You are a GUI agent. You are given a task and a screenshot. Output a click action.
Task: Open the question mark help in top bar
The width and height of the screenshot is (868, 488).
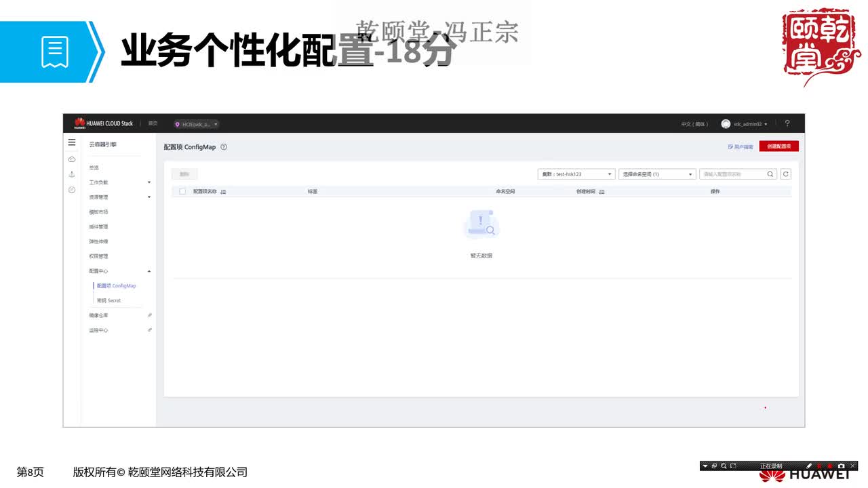coord(787,123)
